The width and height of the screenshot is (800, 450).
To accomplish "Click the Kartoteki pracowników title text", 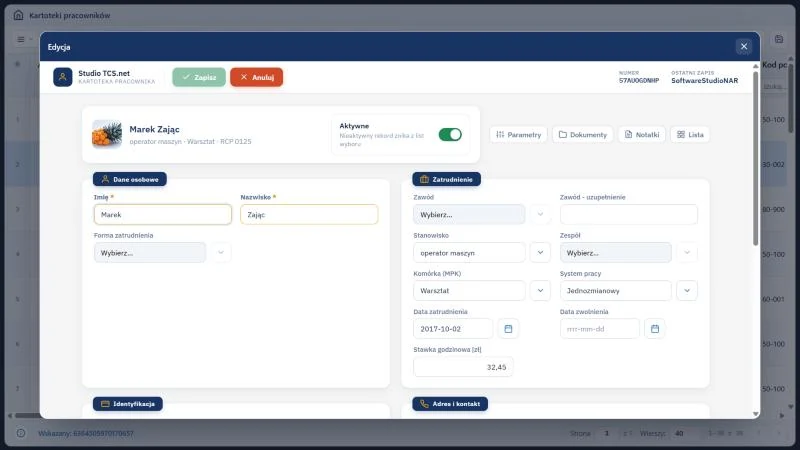I will click(x=70, y=15).
